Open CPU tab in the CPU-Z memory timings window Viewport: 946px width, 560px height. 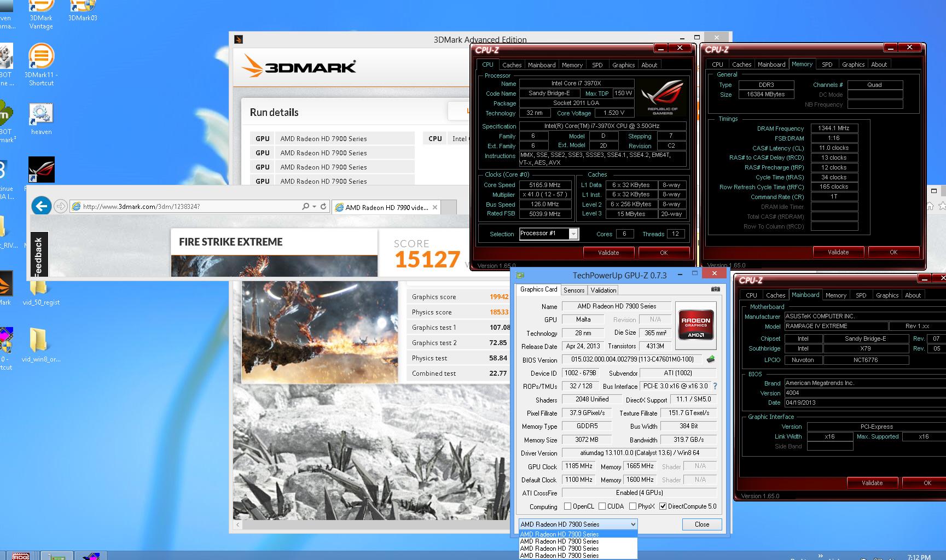(717, 64)
